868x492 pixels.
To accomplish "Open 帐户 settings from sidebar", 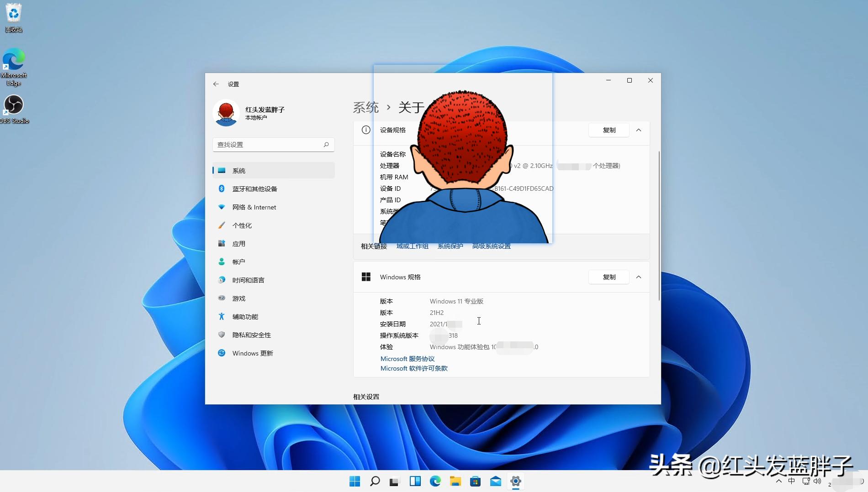I will coord(238,262).
